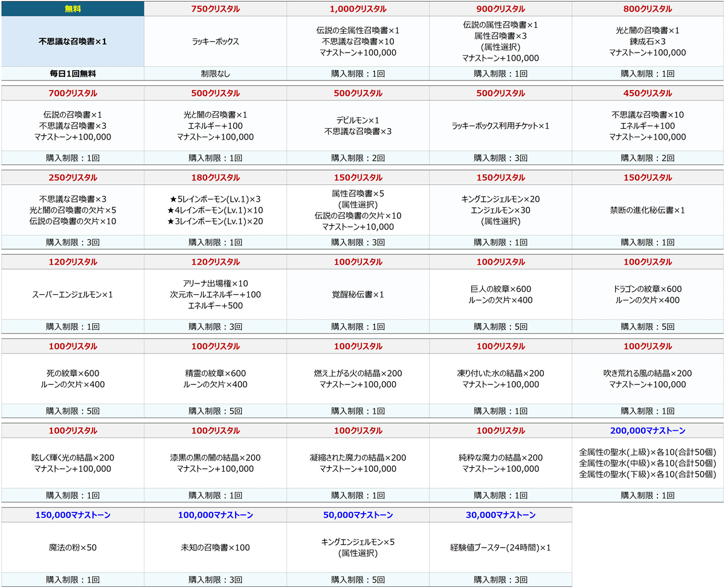The height and width of the screenshot is (588, 725).
Task: Click the yellow 無料 header cell
Action: pyautogui.click(x=72, y=9)
